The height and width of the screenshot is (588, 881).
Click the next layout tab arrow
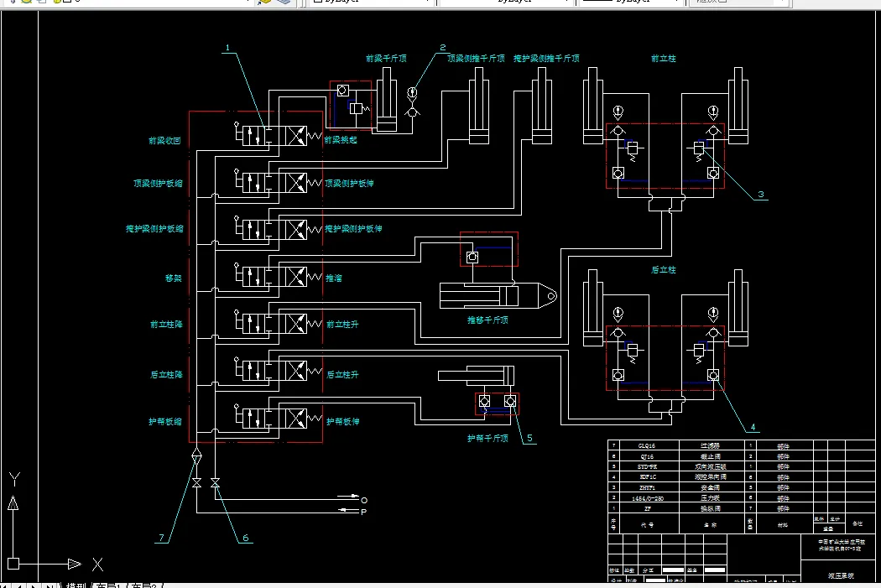point(34,585)
